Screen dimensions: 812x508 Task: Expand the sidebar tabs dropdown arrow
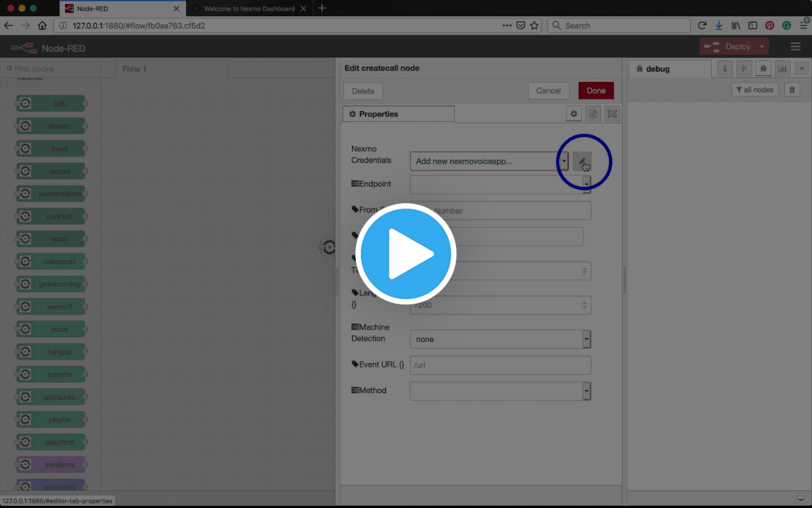point(802,68)
